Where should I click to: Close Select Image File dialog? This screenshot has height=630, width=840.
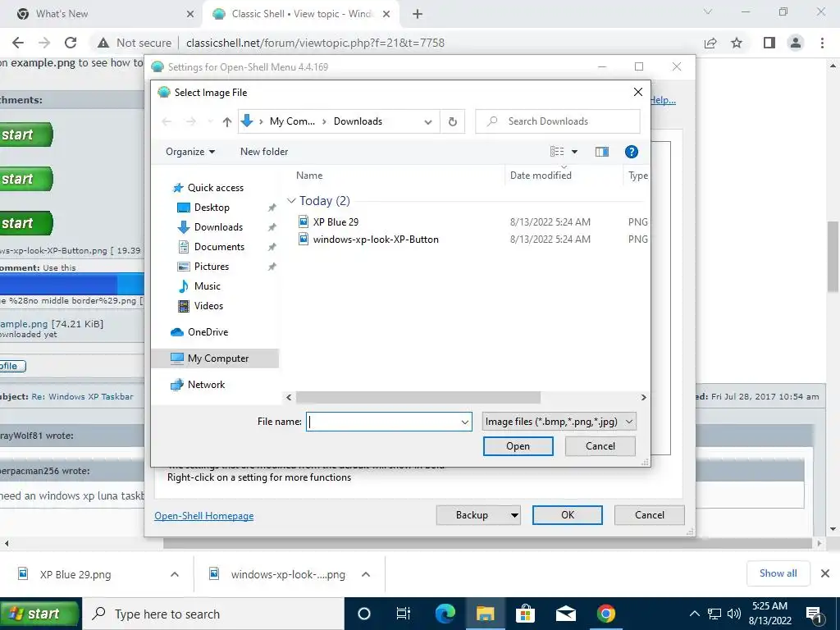[x=638, y=92]
